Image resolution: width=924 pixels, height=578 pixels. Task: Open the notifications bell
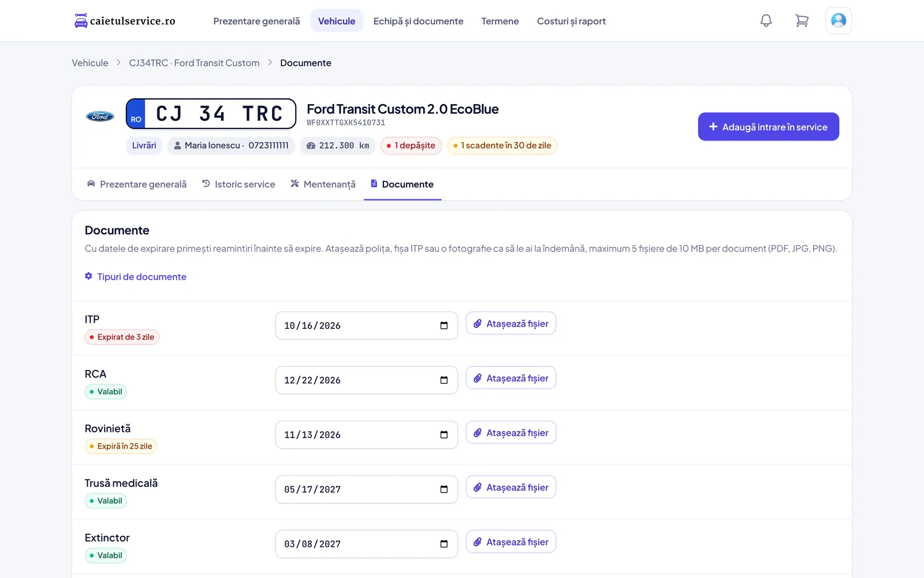766,21
